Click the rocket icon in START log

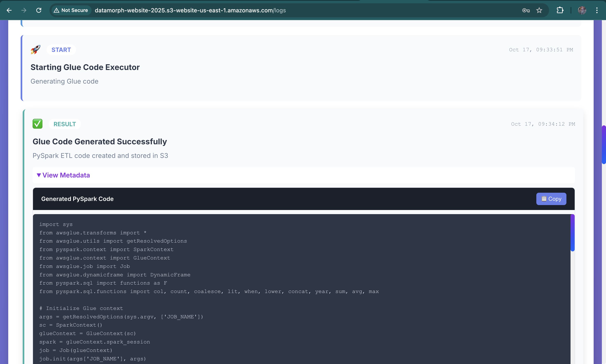[x=36, y=50]
